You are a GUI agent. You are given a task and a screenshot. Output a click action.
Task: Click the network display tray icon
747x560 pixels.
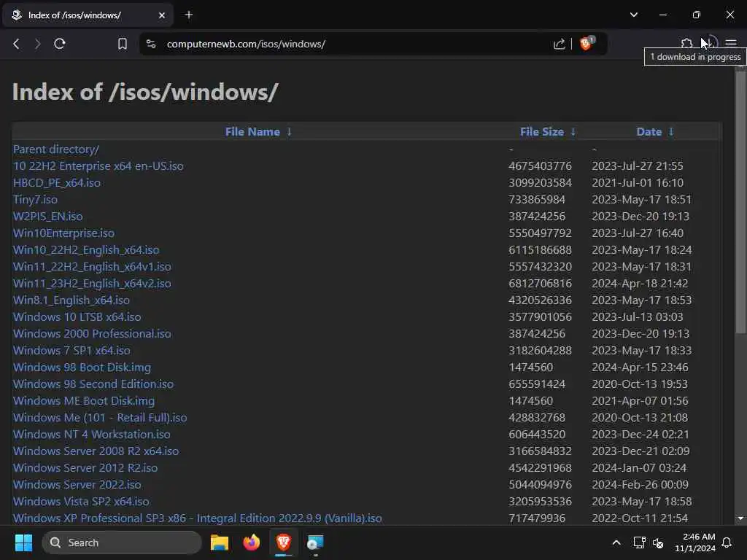click(639, 542)
